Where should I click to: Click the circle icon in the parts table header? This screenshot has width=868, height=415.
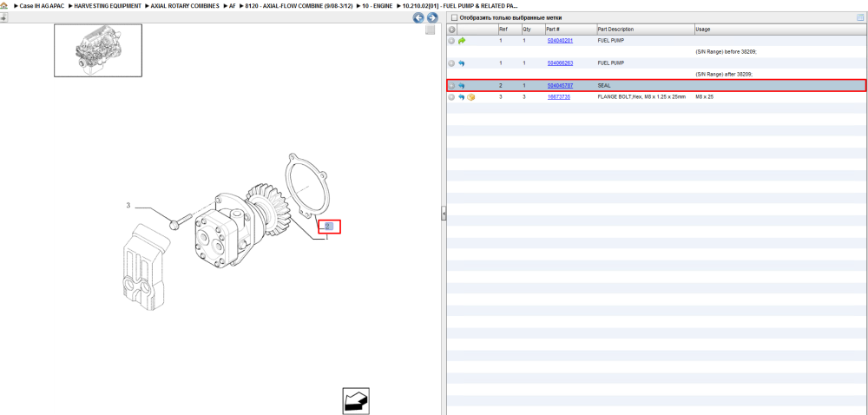[451, 30]
